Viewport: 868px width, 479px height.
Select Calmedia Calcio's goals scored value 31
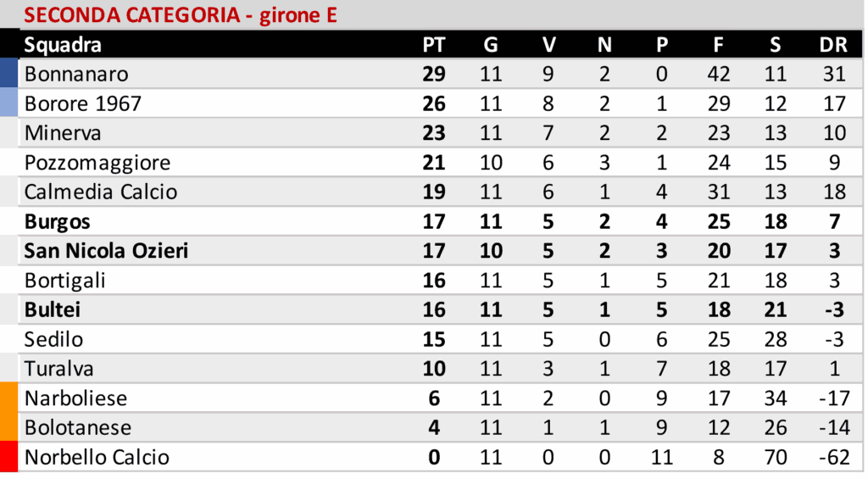(718, 192)
